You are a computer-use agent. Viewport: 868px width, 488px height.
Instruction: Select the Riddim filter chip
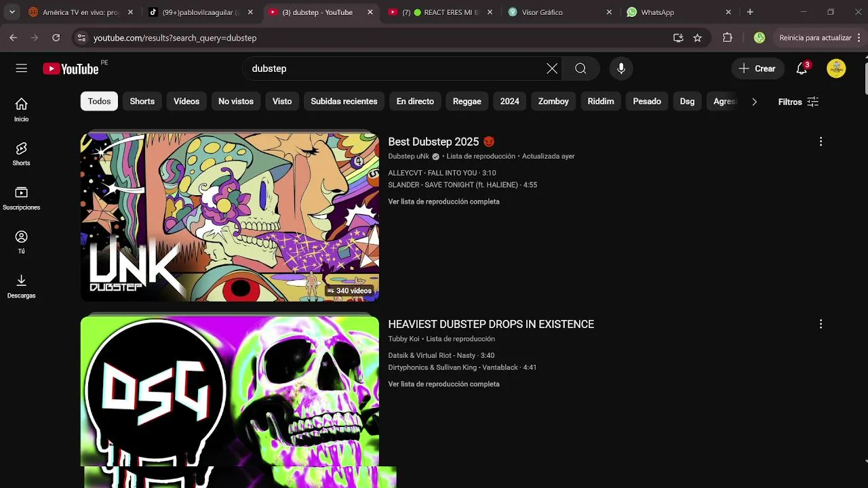point(601,101)
